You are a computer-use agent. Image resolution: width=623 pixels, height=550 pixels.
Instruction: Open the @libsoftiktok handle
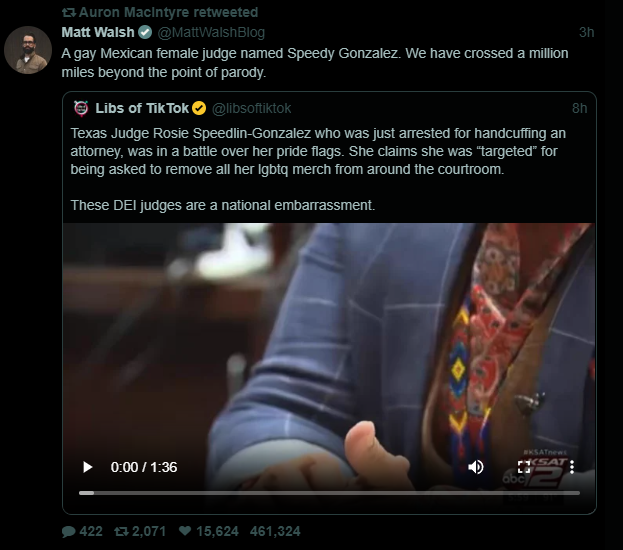tap(252, 108)
